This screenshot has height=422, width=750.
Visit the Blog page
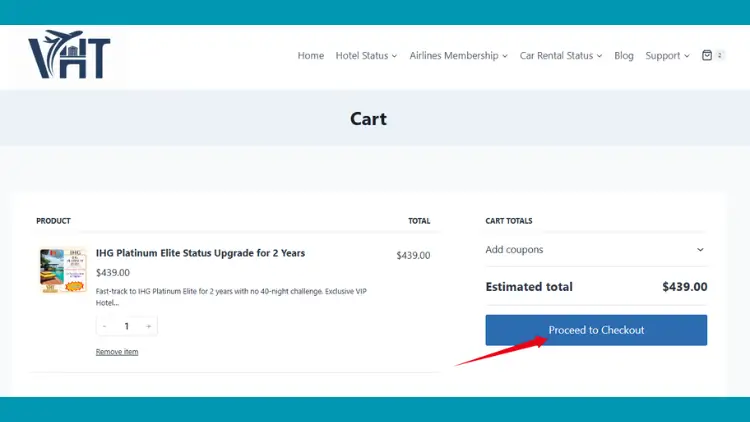624,56
